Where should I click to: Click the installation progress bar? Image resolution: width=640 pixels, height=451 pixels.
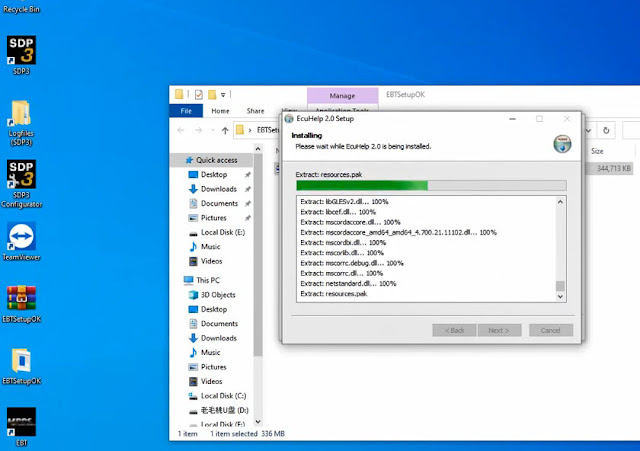click(x=431, y=186)
